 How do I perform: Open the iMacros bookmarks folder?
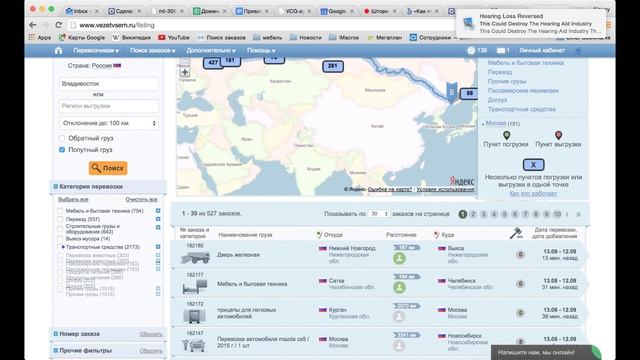tap(344, 37)
